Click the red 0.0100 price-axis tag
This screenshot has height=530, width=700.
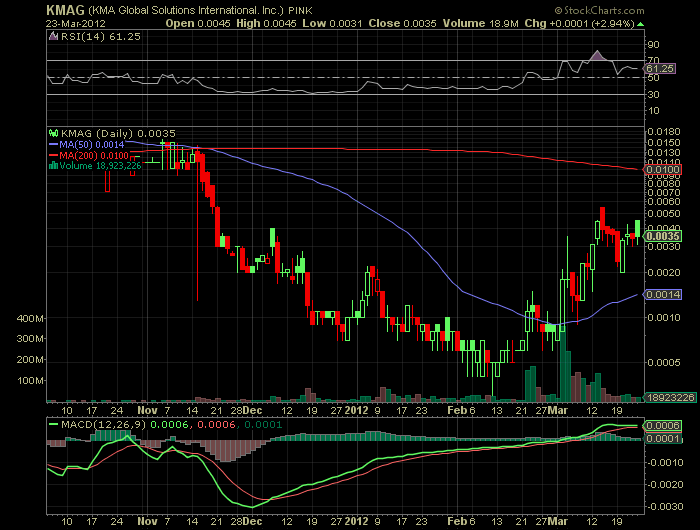point(662,170)
